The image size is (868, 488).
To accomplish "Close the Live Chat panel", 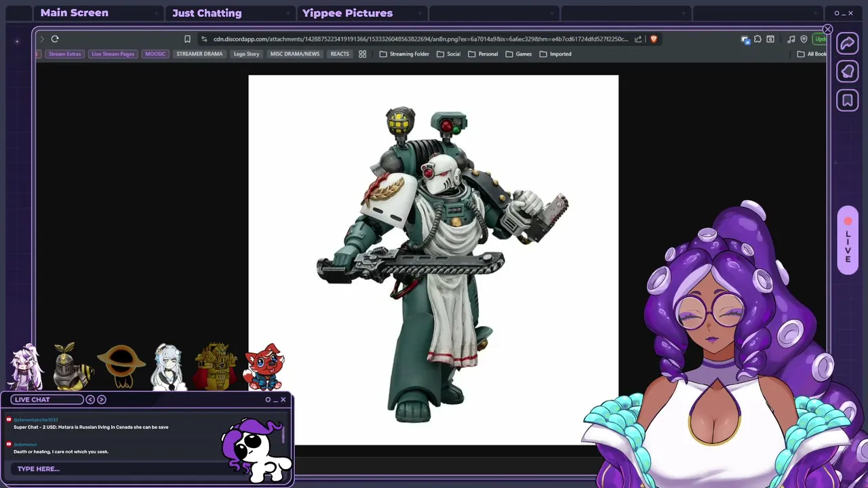I will point(283,400).
